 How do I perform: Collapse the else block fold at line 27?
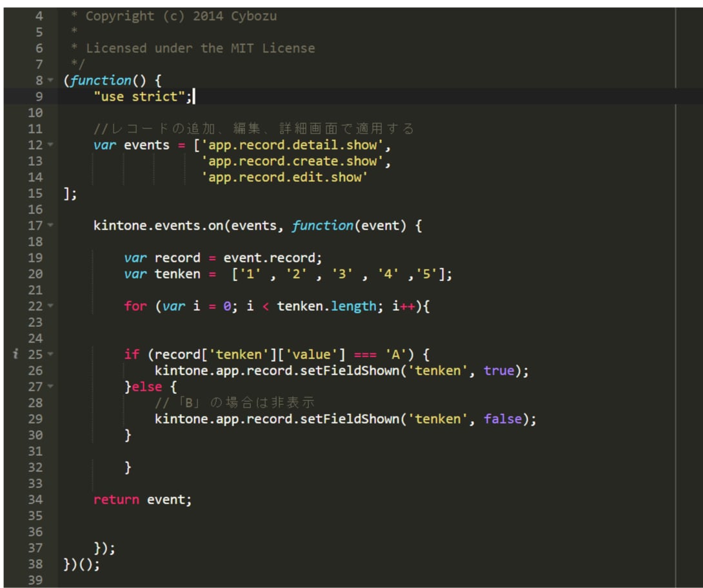click(x=50, y=386)
